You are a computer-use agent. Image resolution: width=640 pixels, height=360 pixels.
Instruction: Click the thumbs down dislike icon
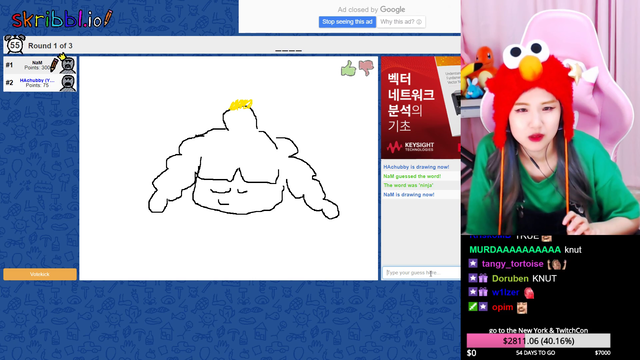pyautogui.click(x=366, y=67)
